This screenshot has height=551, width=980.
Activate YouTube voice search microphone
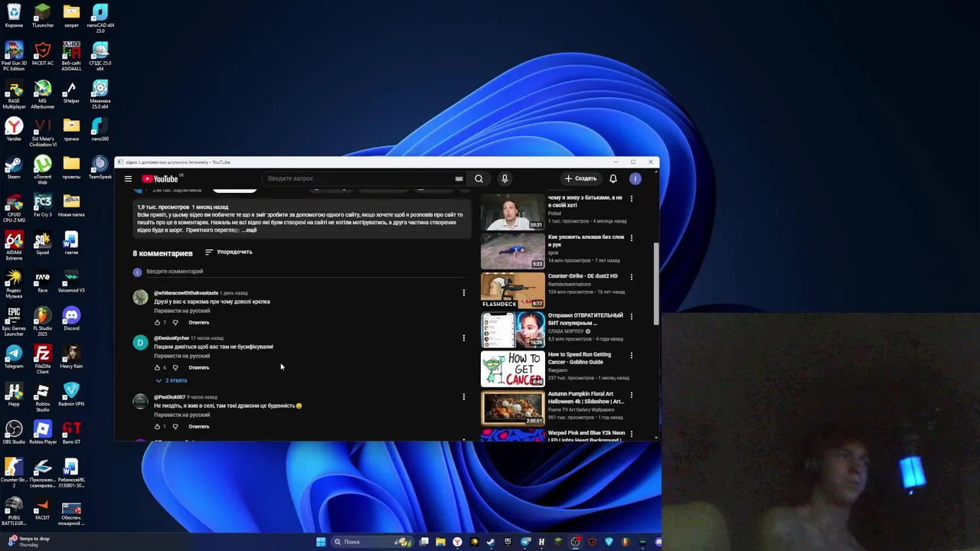tap(505, 178)
